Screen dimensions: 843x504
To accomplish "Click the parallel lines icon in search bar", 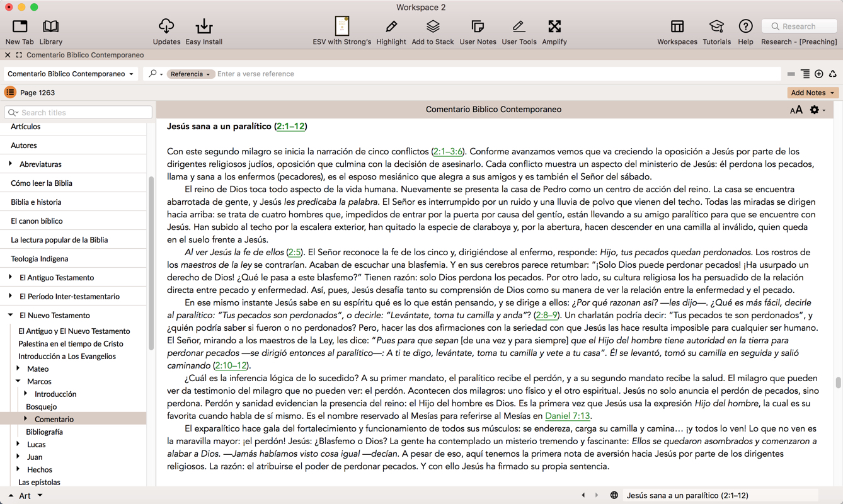I will 791,74.
